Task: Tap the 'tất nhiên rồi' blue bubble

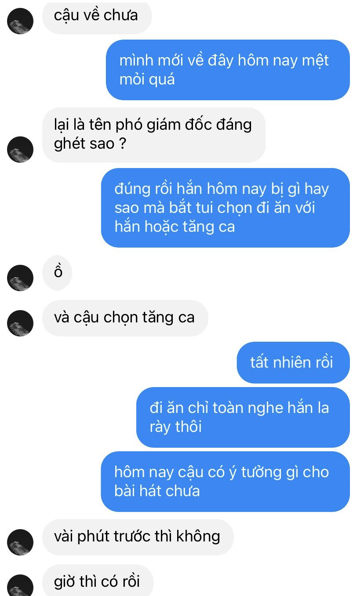Action: [x=293, y=362]
